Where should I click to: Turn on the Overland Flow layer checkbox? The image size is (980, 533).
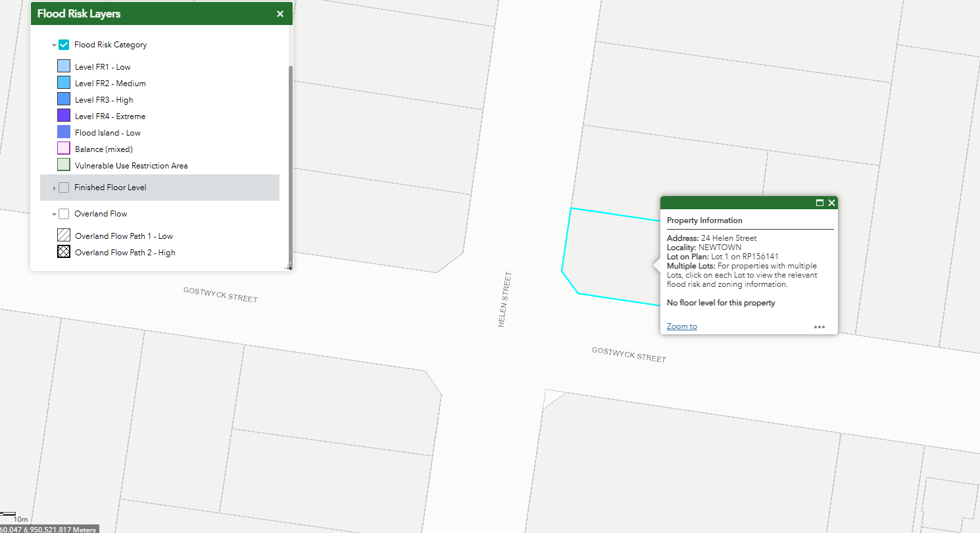[x=64, y=214]
